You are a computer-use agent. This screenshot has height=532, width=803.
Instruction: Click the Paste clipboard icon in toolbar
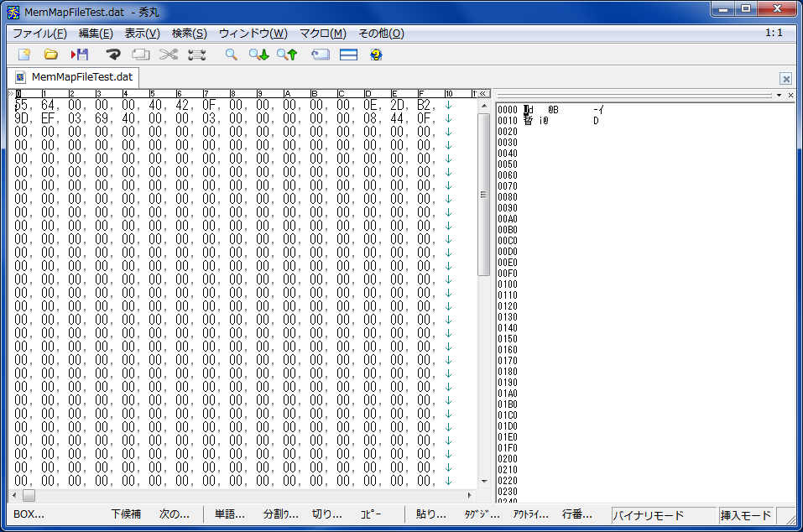pos(196,55)
